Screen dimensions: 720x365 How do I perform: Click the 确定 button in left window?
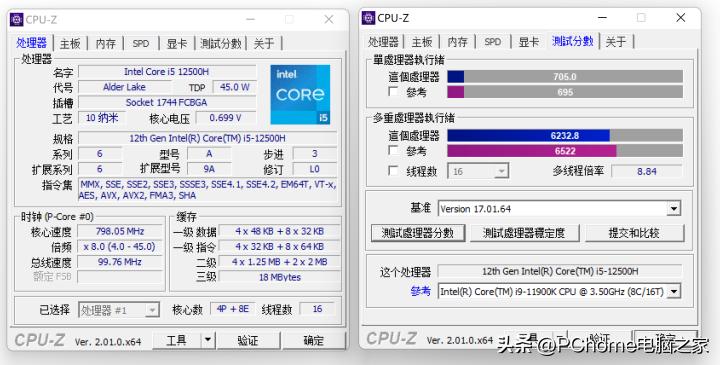[x=314, y=340]
